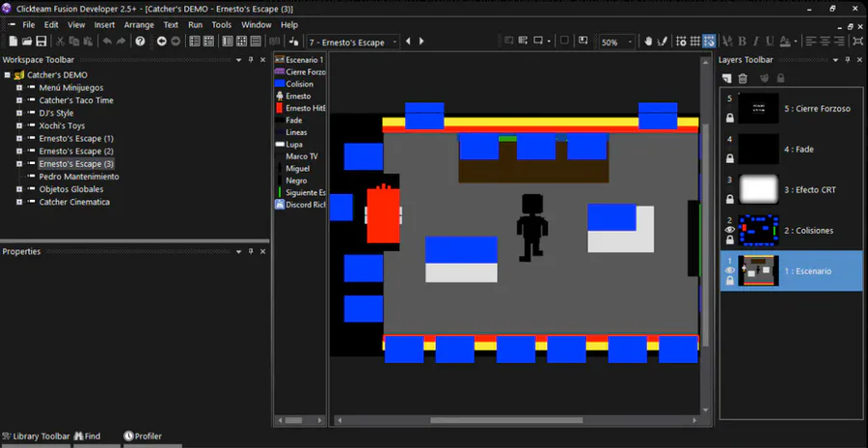Image resolution: width=868 pixels, height=448 pixels.
Task: Toggle lock on layer 2 Colisiones
Action: [730, 240]
